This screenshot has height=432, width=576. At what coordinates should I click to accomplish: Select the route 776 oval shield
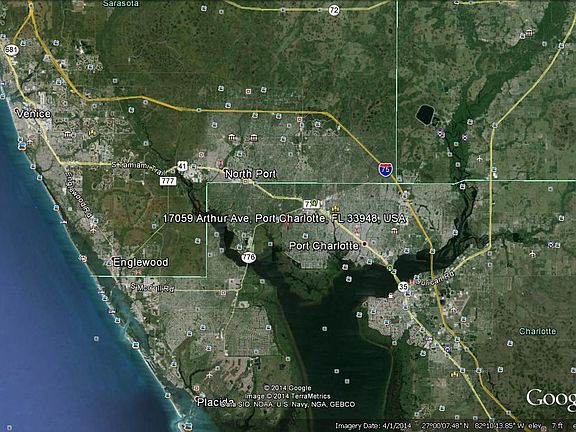249,257
